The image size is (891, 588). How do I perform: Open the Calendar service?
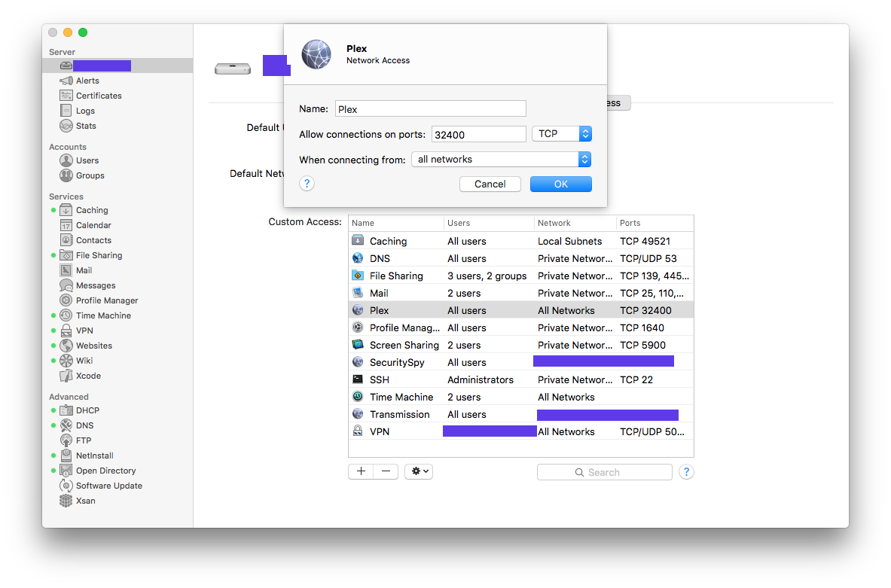pos(93,225)
